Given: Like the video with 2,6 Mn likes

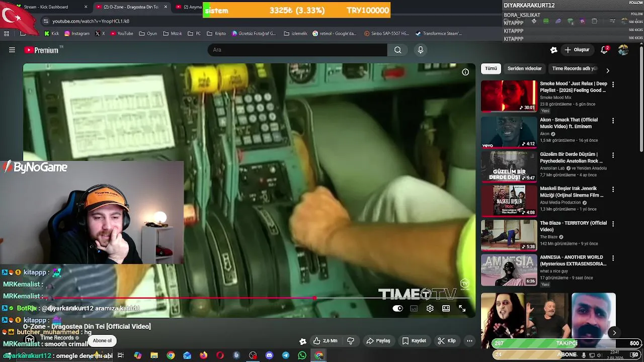Looking at the screenshot, I should click(x=325, y=341).
